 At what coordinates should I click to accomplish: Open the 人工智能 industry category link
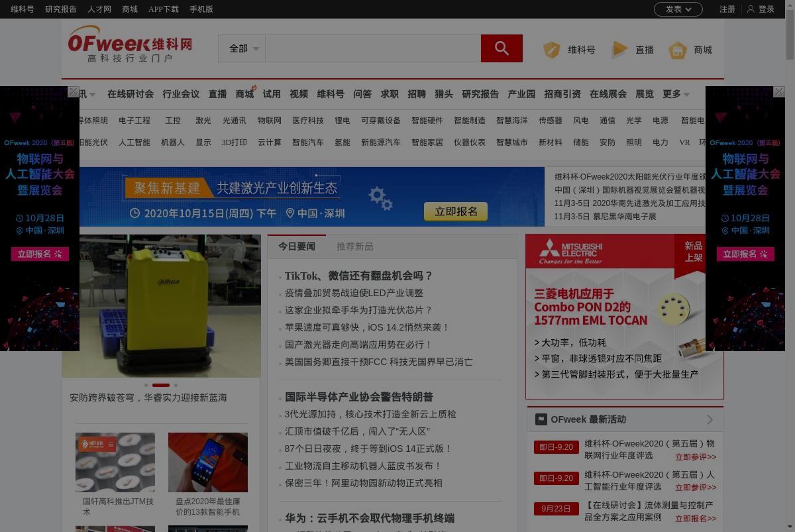[134, 142]
